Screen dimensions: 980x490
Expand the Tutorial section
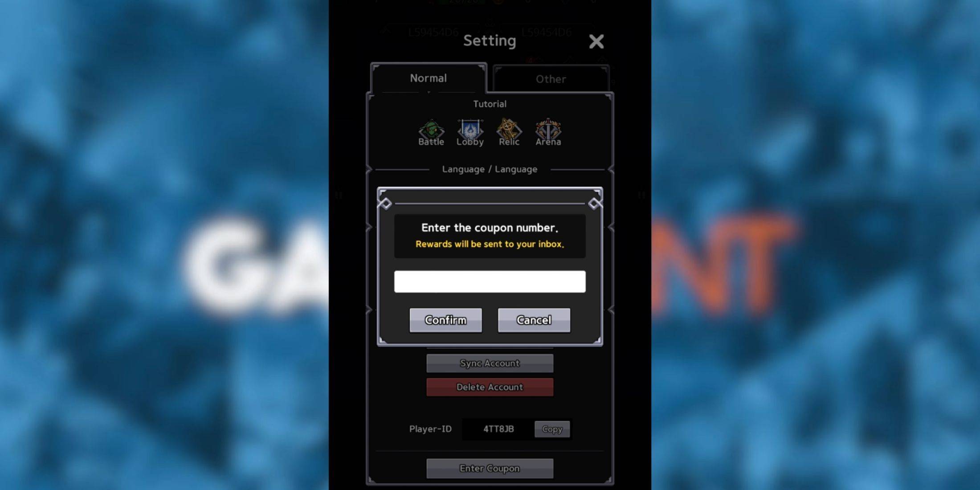pos(490,103)
